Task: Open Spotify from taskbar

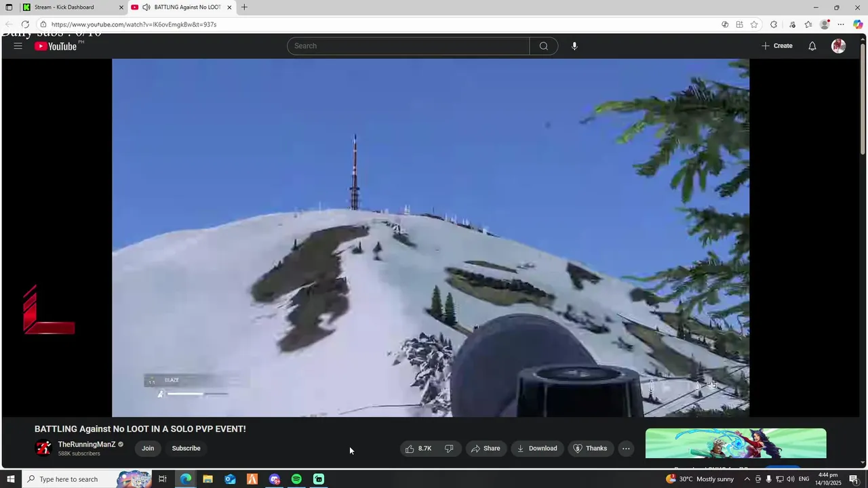Action: click(296, 479)
